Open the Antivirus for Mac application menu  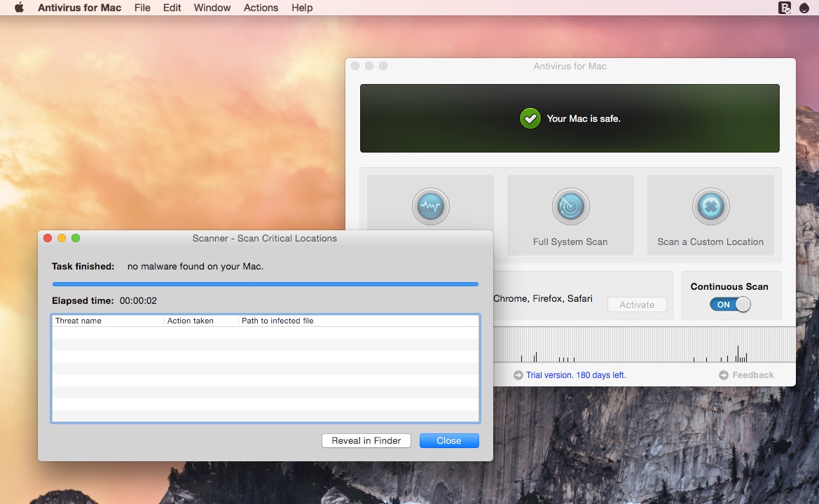[79, 8]
